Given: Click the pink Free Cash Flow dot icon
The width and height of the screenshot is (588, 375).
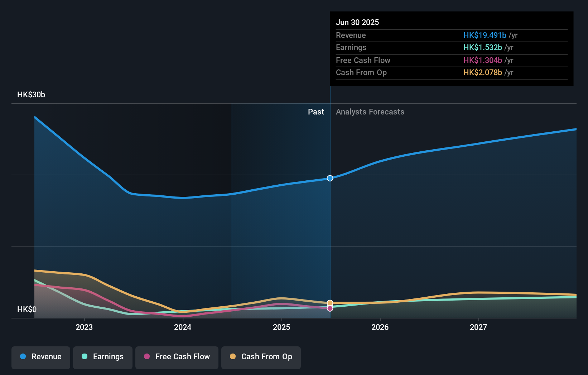Looking at the screenshot, I should (147, 357).
